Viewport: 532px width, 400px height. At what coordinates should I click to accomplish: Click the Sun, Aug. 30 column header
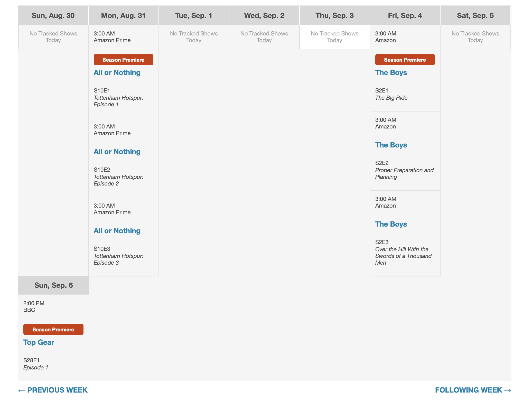53,16
